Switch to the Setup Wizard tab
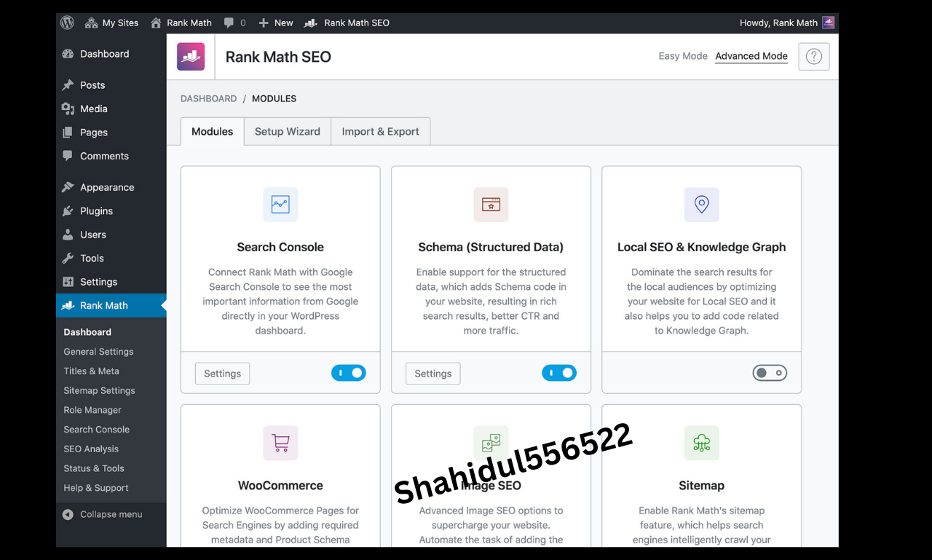932x560 pixels. pos(288,132)
